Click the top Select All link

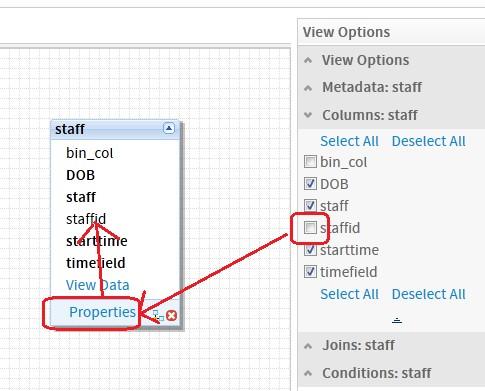tap(349, 141)
